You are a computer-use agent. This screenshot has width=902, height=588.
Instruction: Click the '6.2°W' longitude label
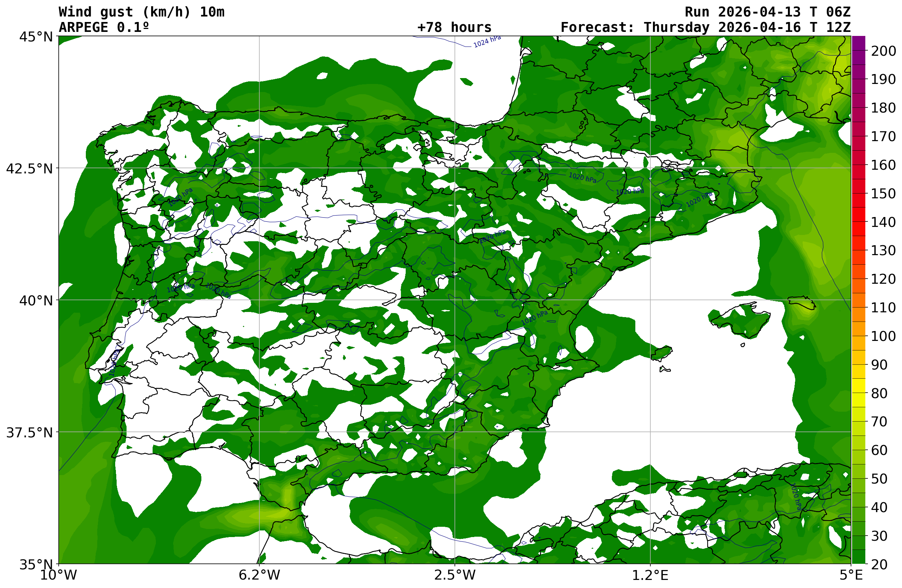click(x=259, y=575)
